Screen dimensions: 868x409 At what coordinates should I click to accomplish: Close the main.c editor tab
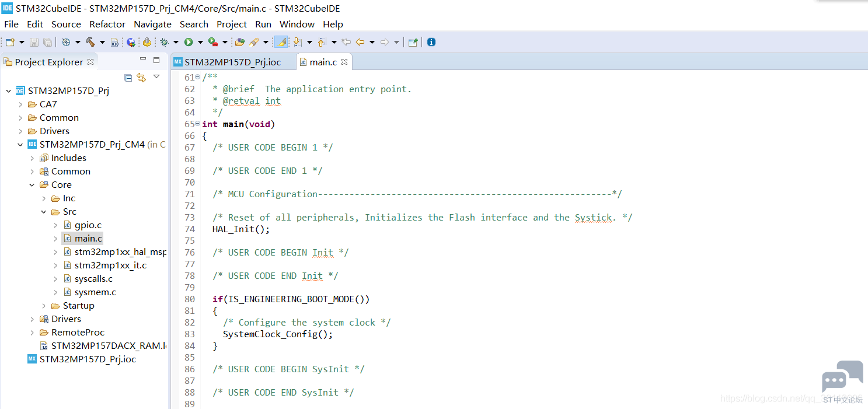tap(344, 61)
